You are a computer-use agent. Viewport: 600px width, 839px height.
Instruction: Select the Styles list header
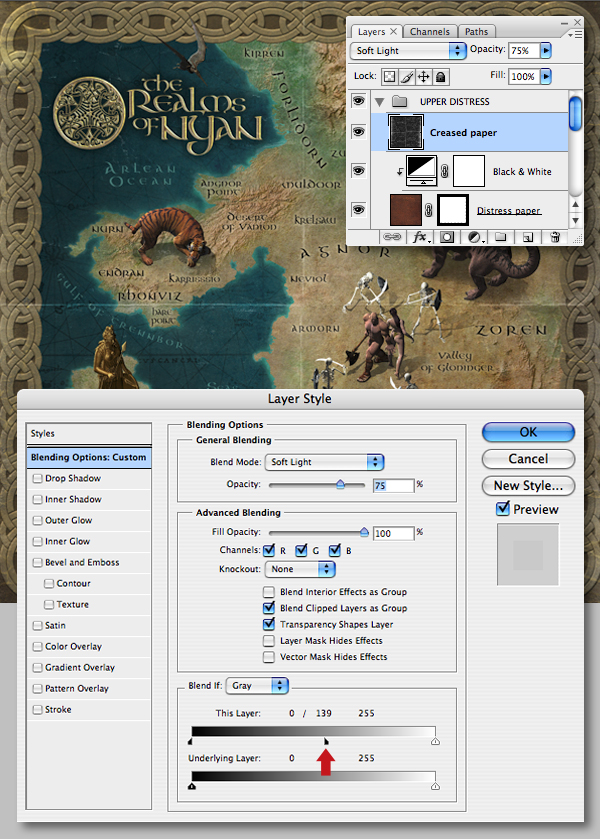pos(89,434)
